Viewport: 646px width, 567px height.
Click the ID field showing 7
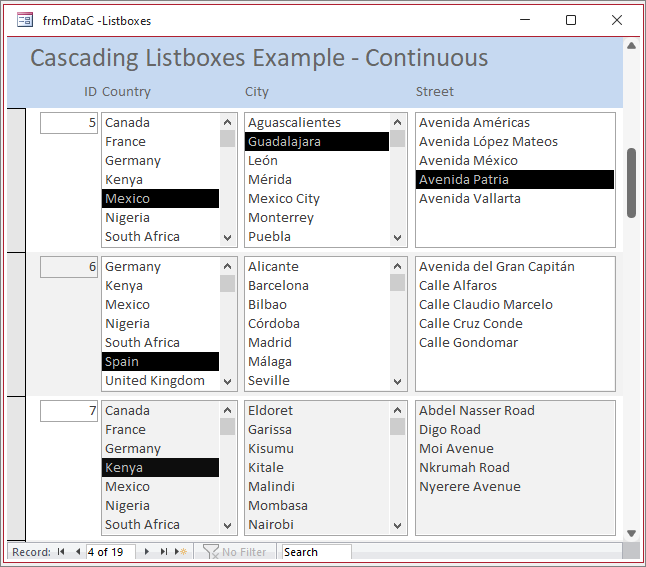[x=69, y=411]
